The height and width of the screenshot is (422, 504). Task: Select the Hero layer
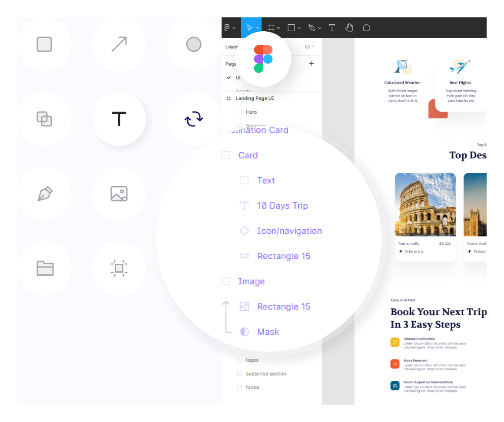(x=251, y=112)
